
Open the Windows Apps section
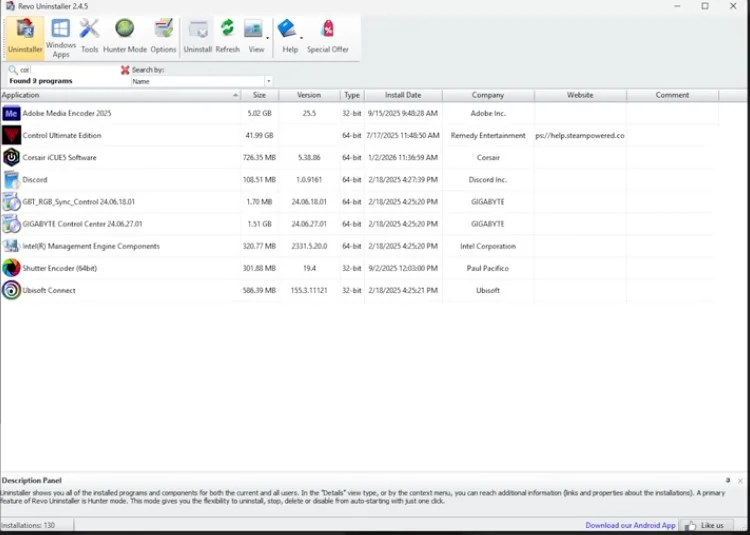(x=61, y=36)
